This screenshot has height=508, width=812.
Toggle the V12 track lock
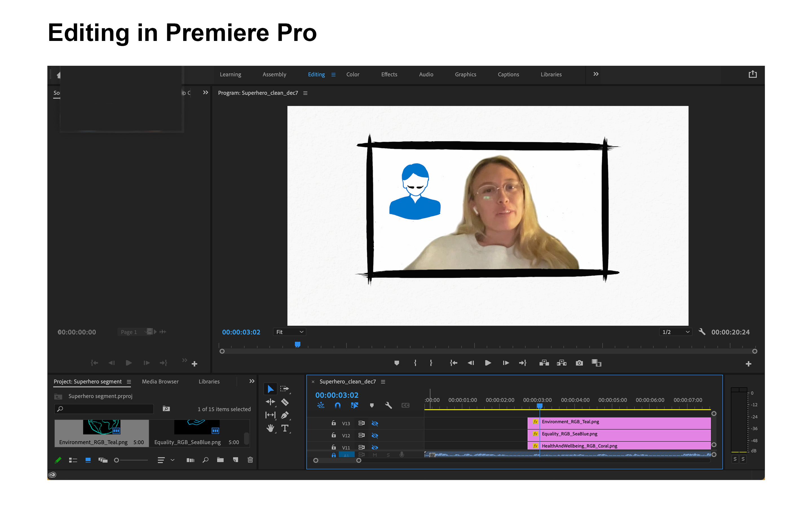click(334, 435)
